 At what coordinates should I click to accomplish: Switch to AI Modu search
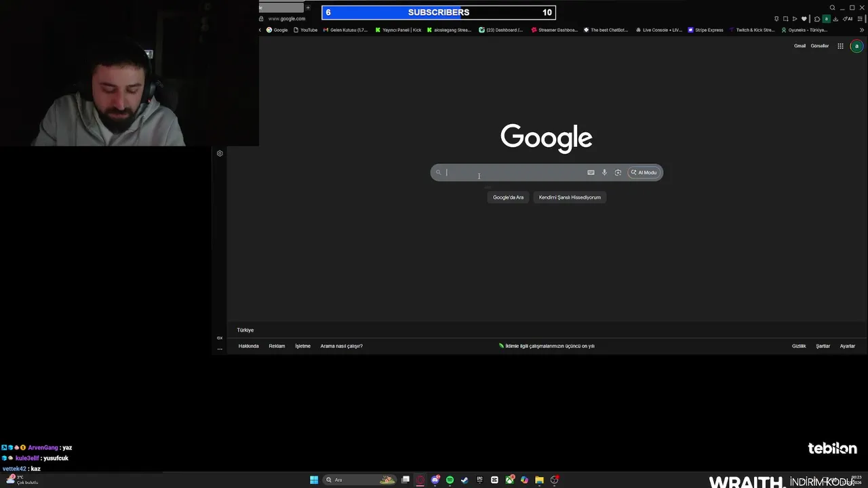644,173
